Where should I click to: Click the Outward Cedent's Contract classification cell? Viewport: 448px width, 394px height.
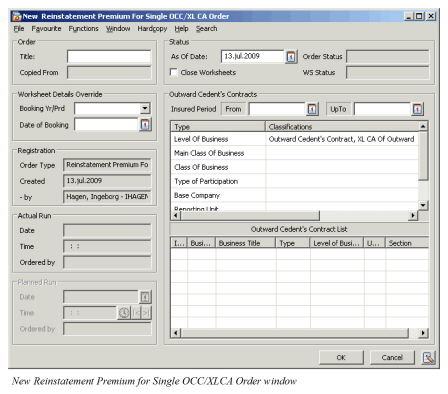tap(342, 139)
